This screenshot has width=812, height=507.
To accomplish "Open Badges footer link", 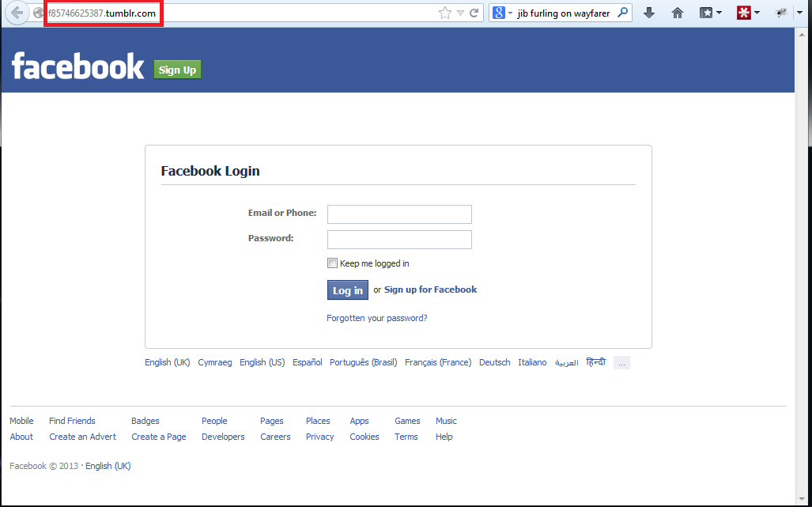I will pyautogui.click(x=145, y=421).
